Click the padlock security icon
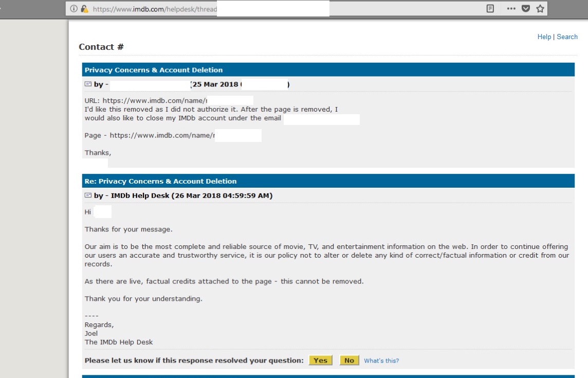The height and width of the screenshot is (378, 588). (x=84, y=9)
